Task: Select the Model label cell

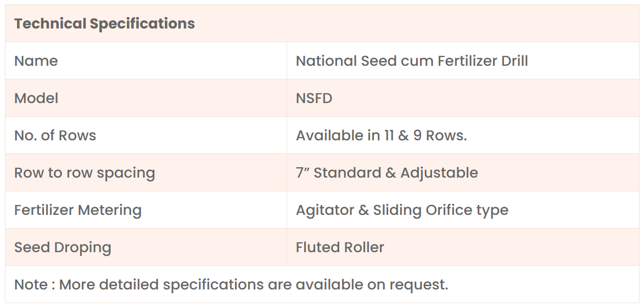Action: click(36, 98)
